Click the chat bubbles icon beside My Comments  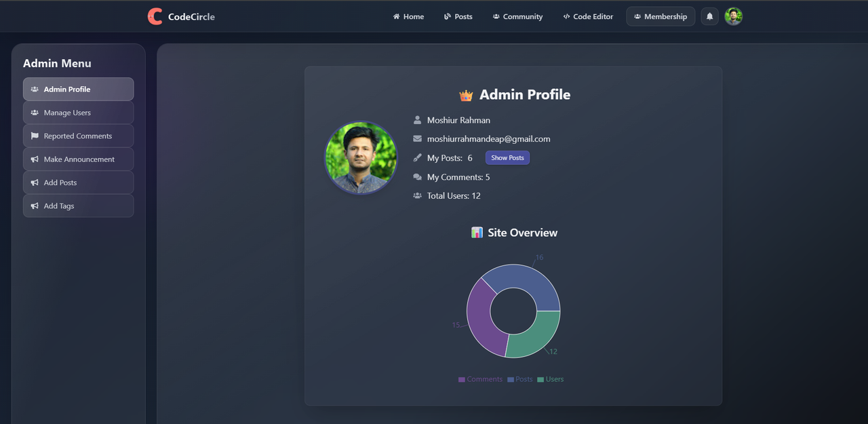pos(417,177)
